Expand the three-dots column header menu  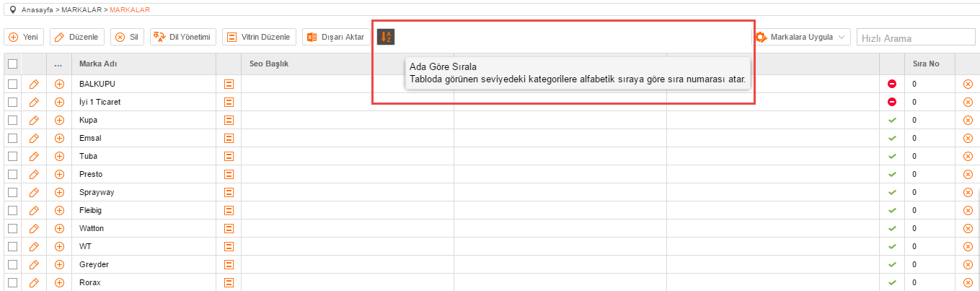(58, 64)
